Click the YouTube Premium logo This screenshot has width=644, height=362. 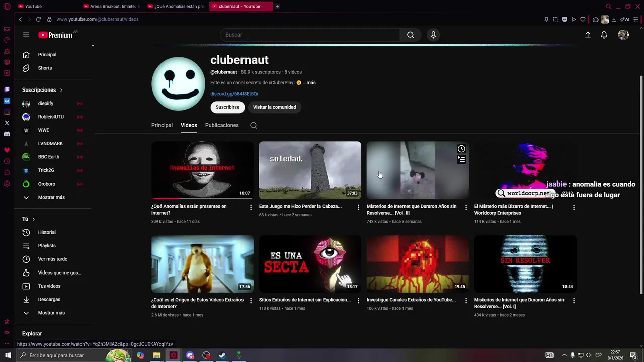point(56,35)
